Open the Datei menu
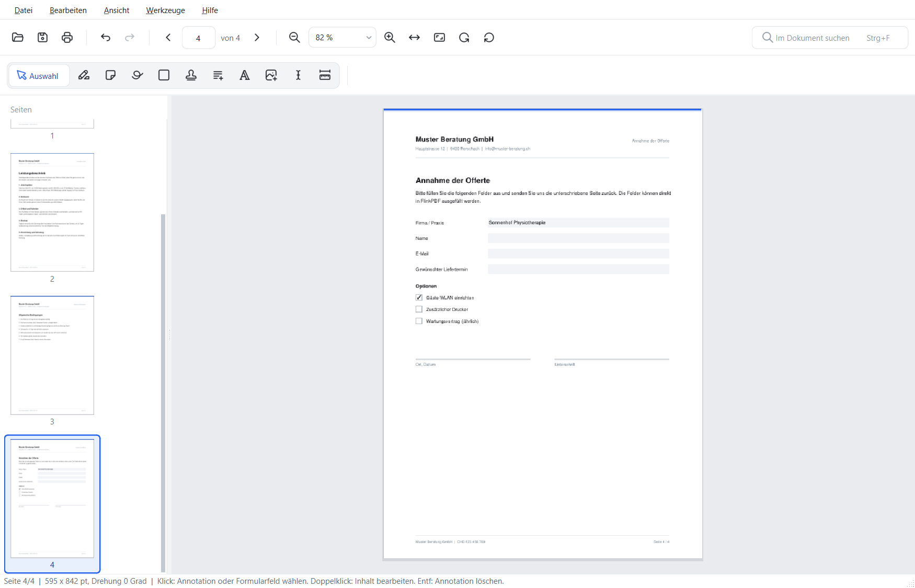 click(24, 10)
